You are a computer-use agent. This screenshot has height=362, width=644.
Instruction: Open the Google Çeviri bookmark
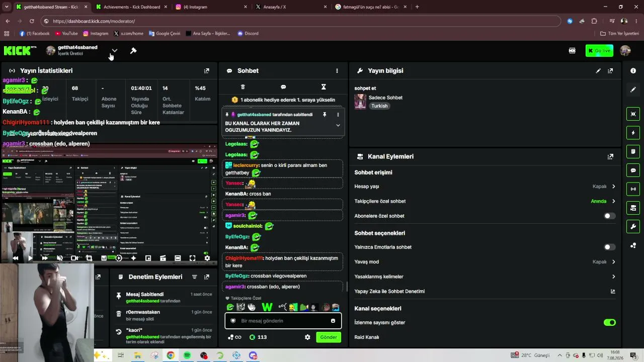tap(165, 34)
